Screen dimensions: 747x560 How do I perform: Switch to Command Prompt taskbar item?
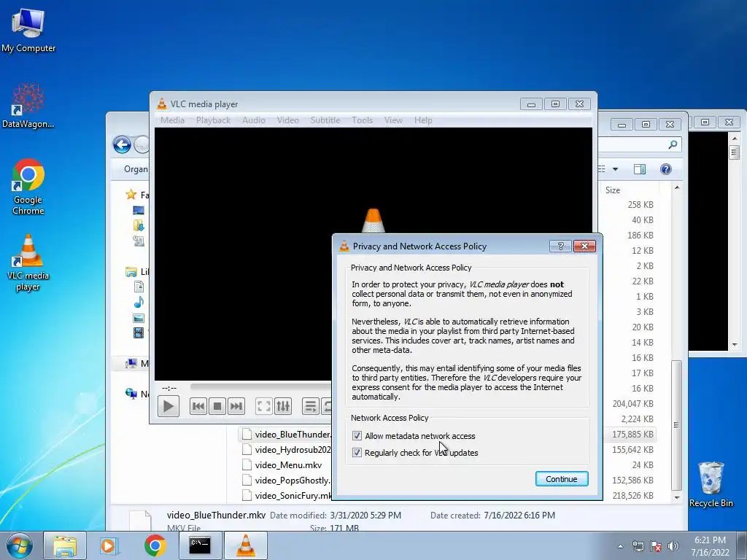point(200,545)
